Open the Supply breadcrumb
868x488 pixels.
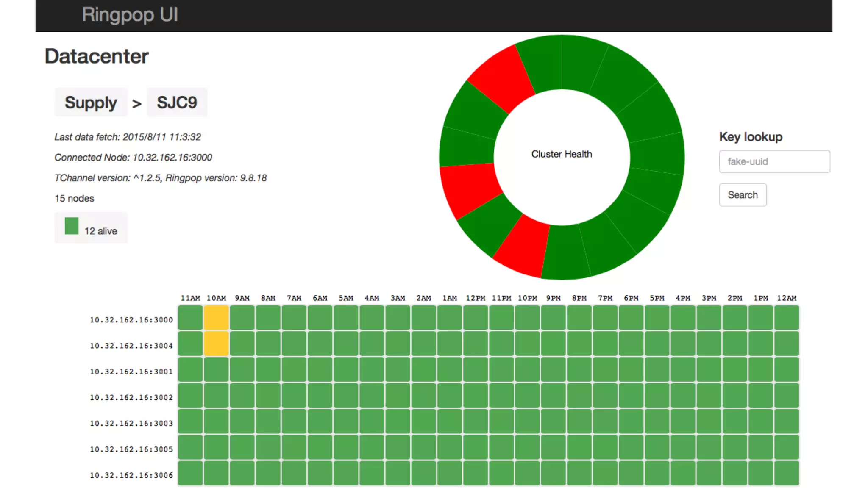coord(91,103)
